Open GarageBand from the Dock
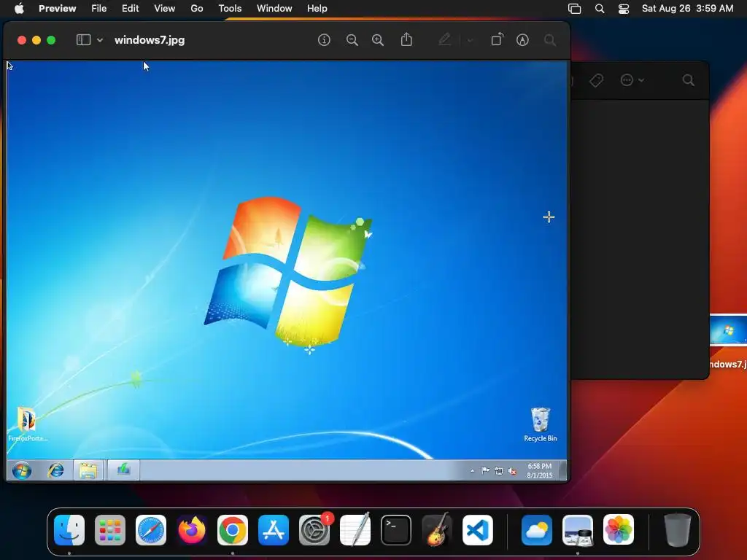The width and height of the screenshot is (747, 560). [437, 530]
